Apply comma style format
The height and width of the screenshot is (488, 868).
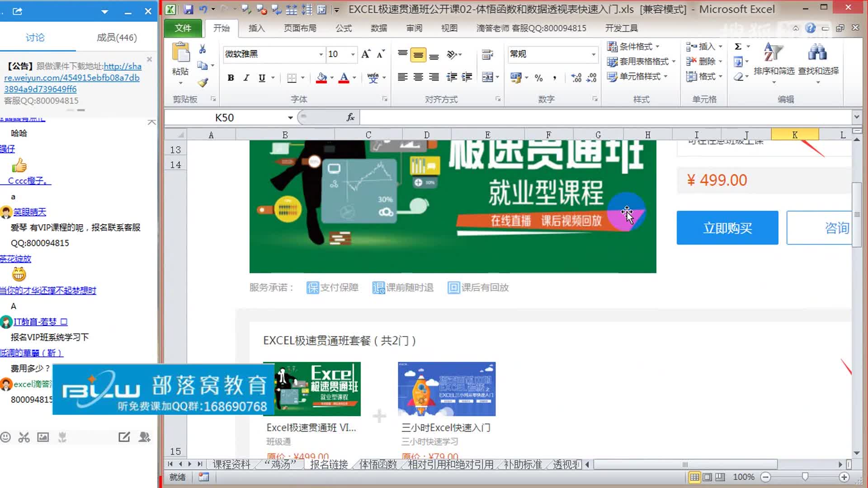pyautogui.click(x=555, y=78)
